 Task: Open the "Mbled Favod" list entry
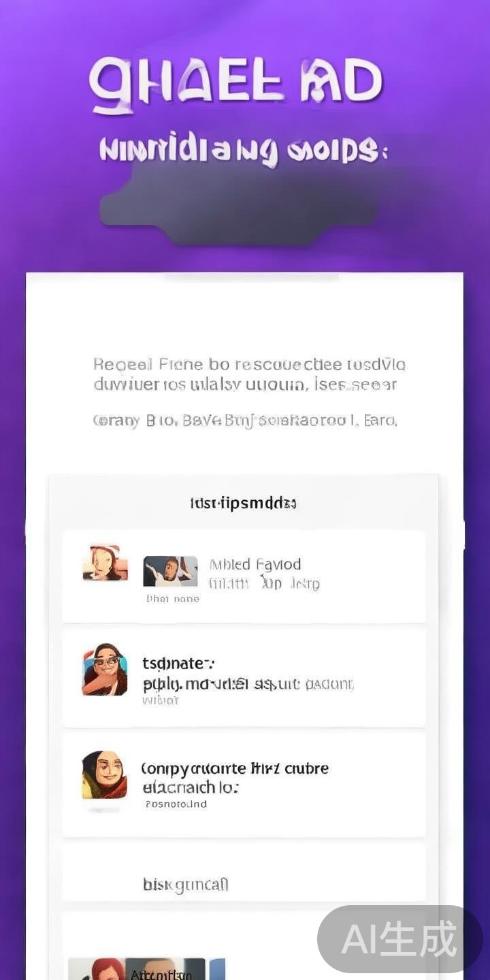244,576
